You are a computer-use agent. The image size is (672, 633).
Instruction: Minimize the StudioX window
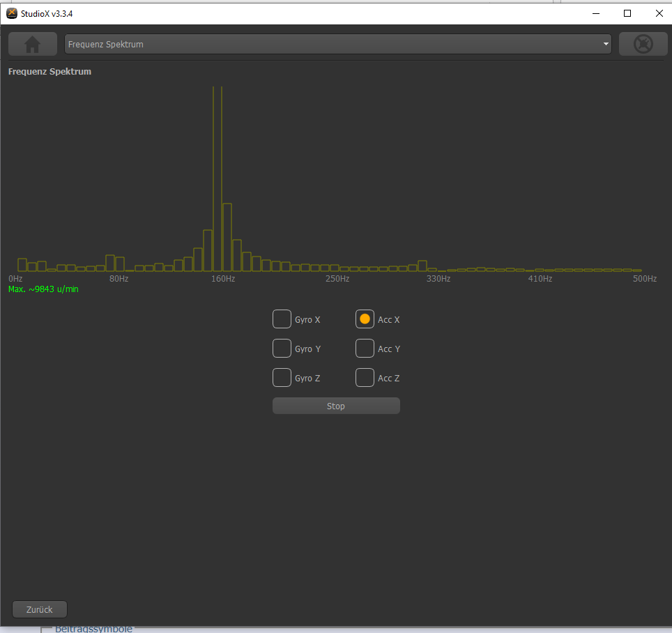[x=596, y=13]
